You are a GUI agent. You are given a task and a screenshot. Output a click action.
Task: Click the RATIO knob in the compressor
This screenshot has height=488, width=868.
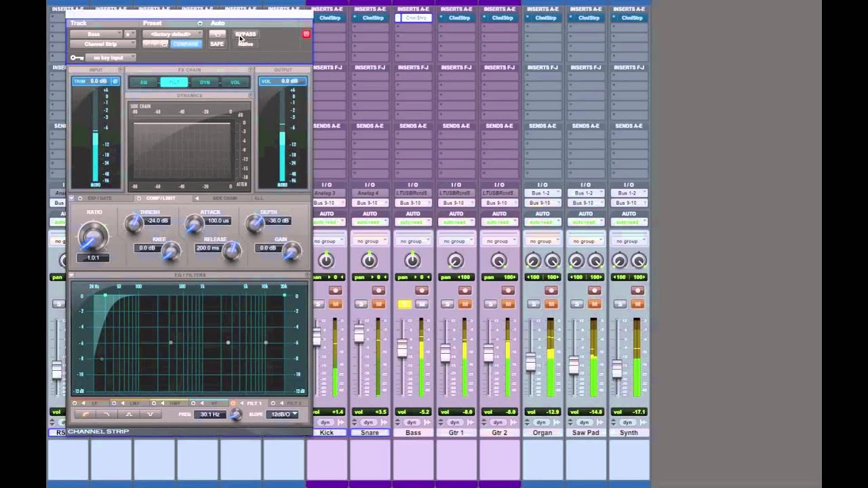point(93,236)
